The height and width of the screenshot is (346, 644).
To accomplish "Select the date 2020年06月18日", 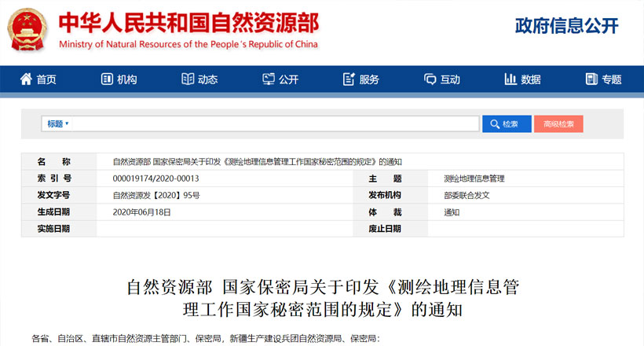I will (x=141, y=212).
